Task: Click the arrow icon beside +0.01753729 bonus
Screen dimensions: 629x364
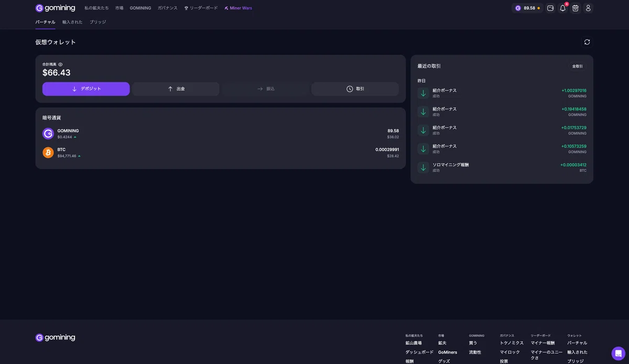Action: pyautogui.click(x=424, y=130)
